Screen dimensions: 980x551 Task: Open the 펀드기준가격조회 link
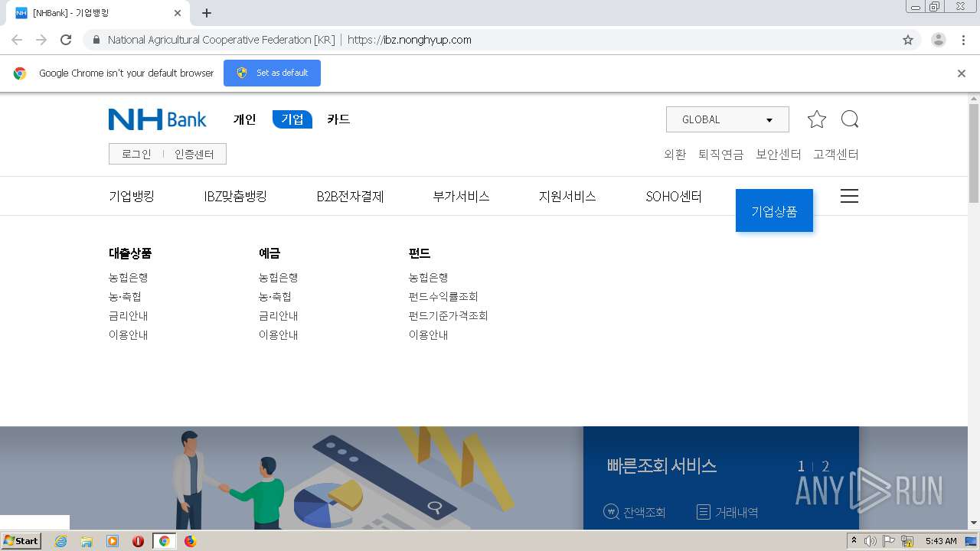click(x=448, y=315)
